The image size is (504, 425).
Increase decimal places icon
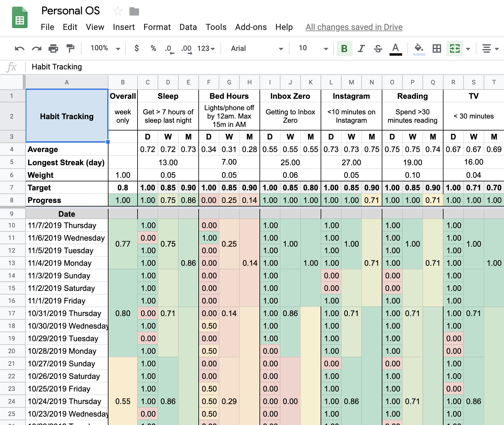coord(187,49)
